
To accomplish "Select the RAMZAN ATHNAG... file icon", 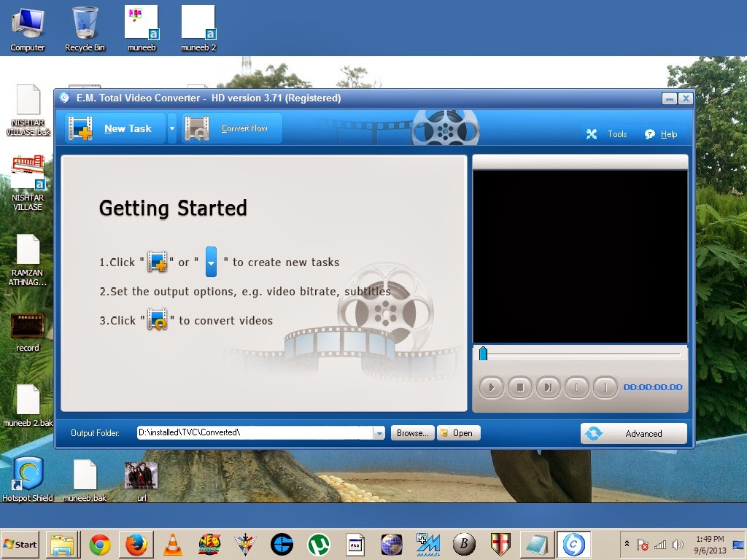I will click(28, 260).
